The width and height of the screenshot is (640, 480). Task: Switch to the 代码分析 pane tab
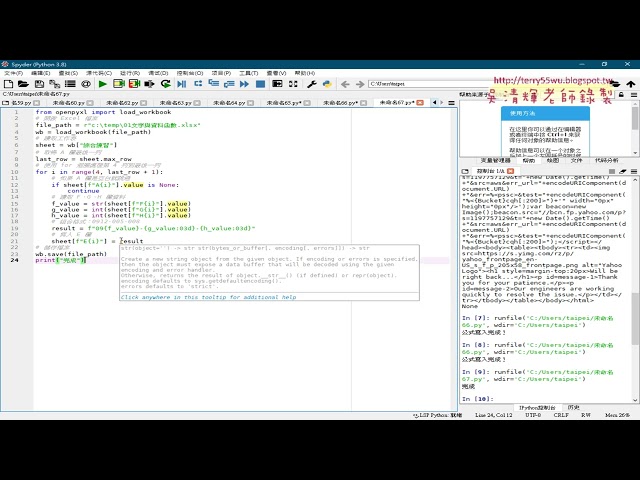(x=607, y=160)
